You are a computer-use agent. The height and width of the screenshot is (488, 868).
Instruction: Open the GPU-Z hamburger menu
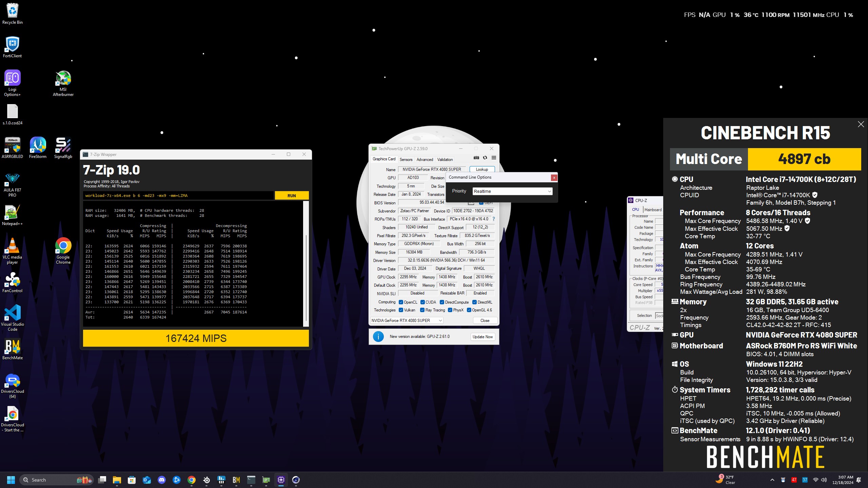(x=494, y=158)
